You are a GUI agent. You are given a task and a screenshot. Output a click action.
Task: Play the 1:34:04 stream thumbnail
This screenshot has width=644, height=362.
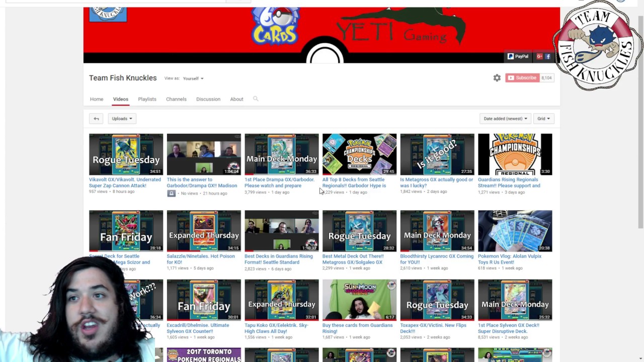[204, 154]
